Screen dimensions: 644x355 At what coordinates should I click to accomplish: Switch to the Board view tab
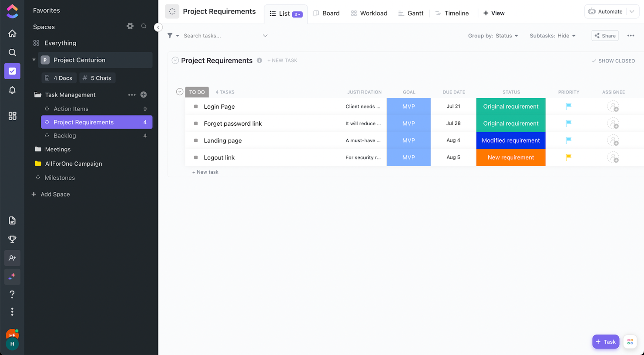click(326, 13)
